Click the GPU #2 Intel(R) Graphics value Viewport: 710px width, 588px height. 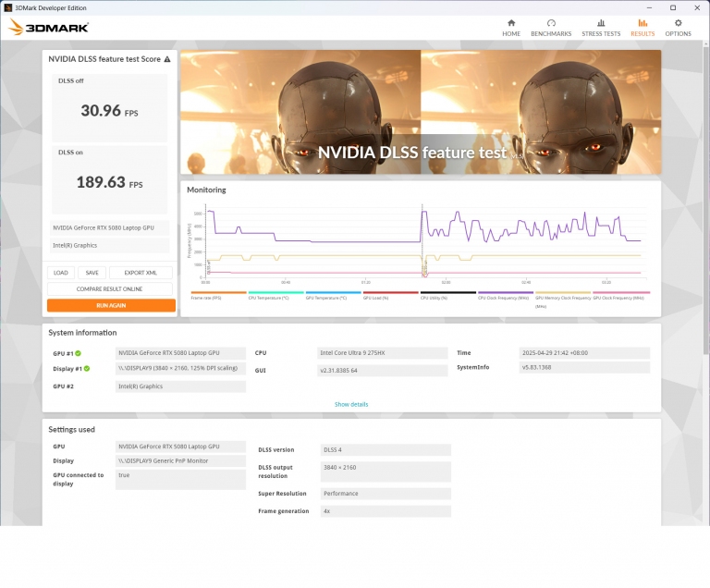click(x=180, y=386)
